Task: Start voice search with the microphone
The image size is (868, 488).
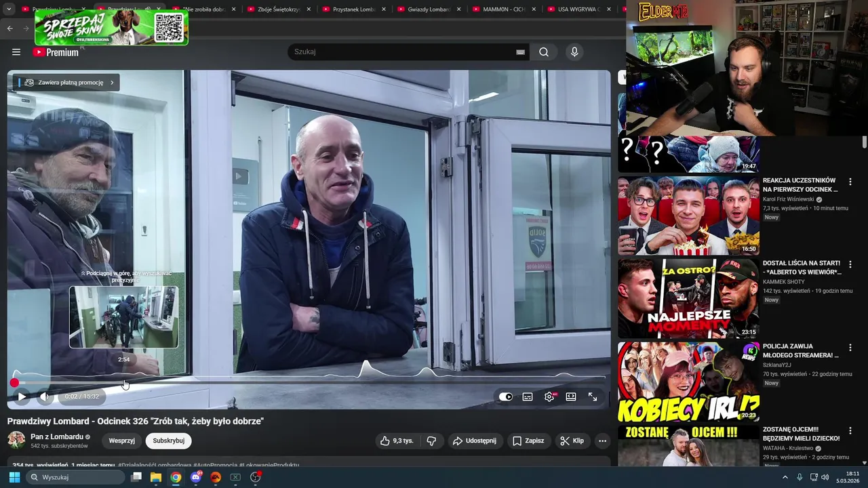Action: click(x=574, y=52)
